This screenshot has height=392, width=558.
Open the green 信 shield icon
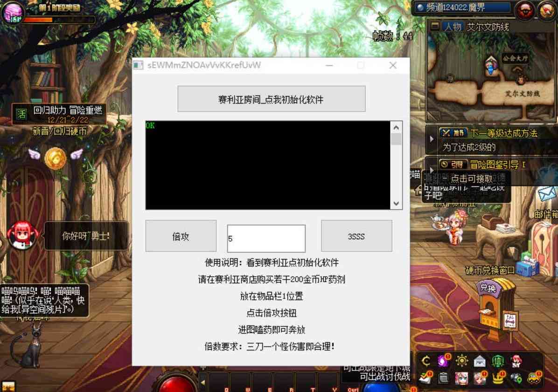tap(498, 361)
